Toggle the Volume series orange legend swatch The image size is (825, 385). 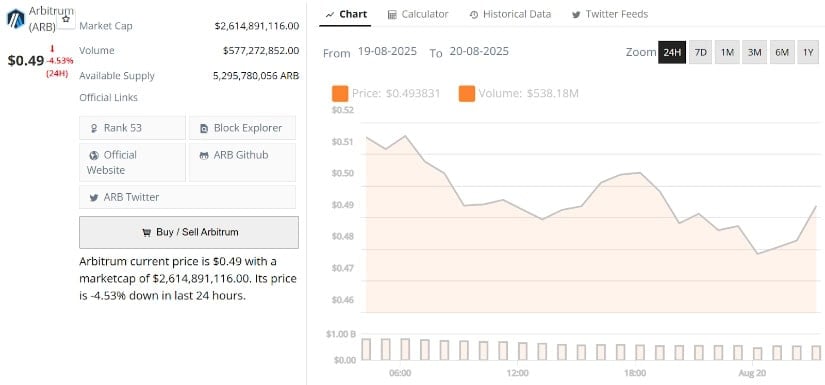467,94
